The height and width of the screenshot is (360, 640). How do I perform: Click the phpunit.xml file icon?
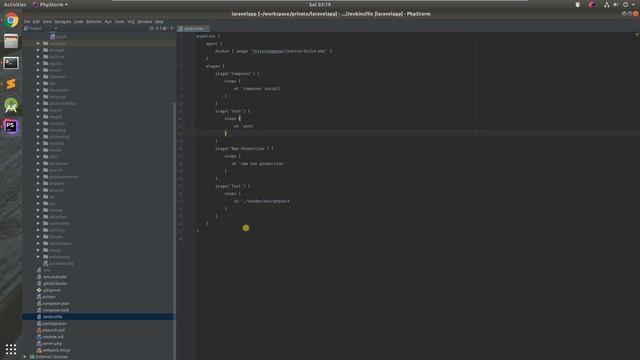pos(39,330)
